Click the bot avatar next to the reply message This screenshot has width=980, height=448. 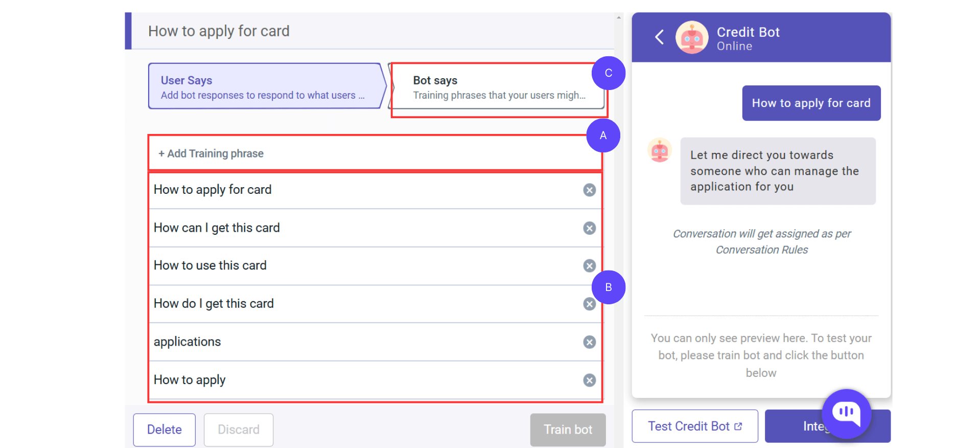(x=659, y=151)
